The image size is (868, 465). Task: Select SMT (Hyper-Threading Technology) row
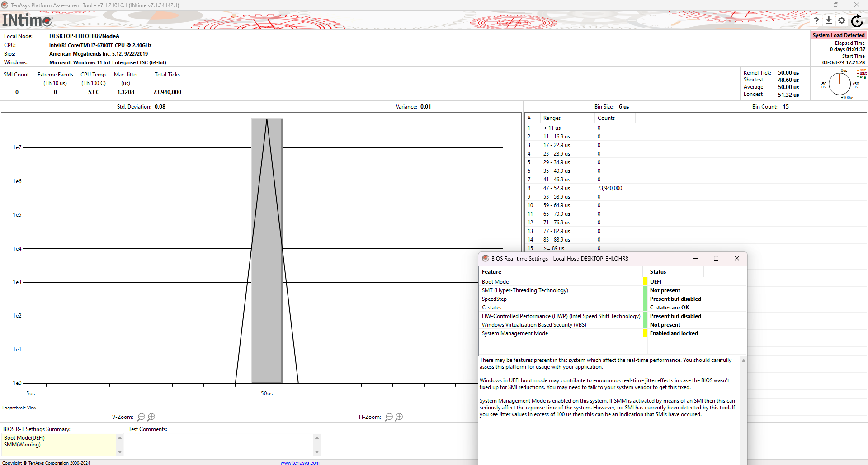tap(613, 290)
